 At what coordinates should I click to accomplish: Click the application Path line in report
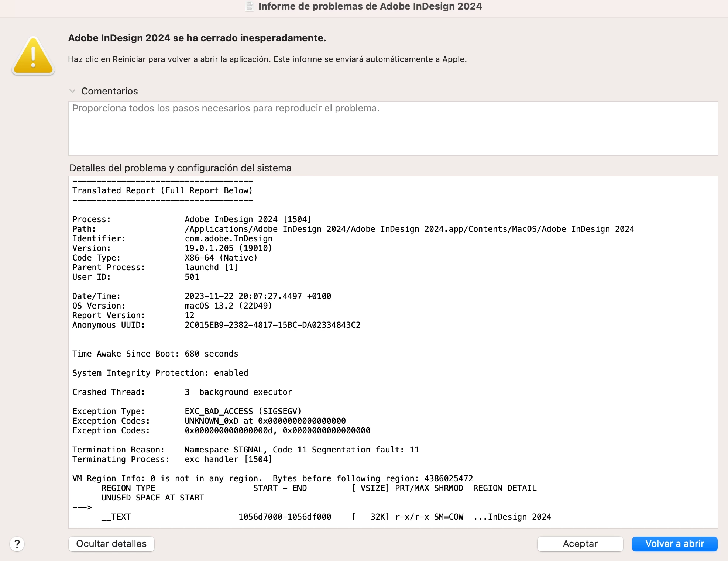point(409,229)
